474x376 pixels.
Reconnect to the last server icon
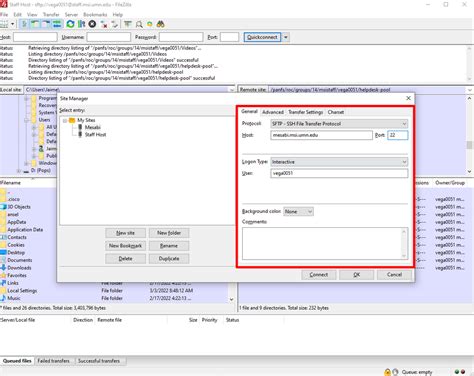[115, 24]
